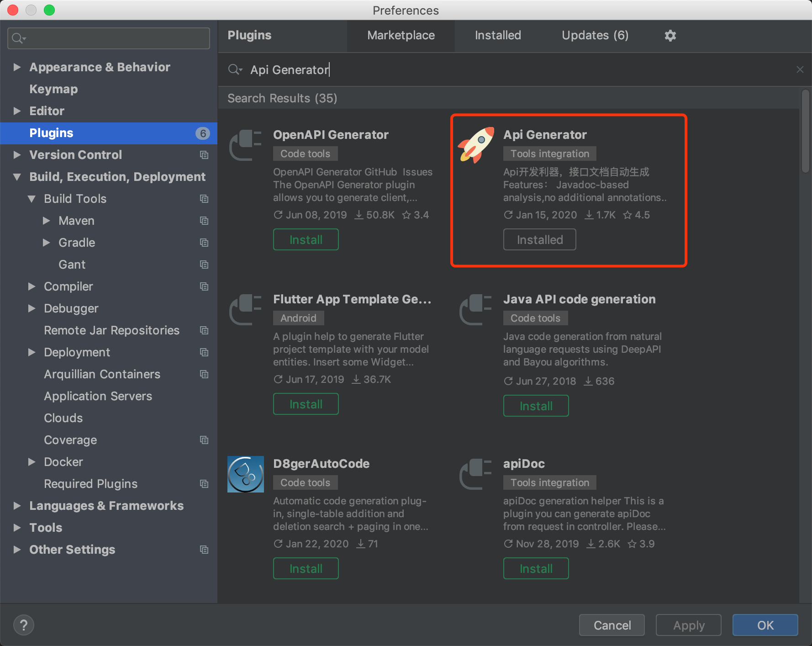
Task: Select the Java API code generation icon
Action: tap(476, 309)
